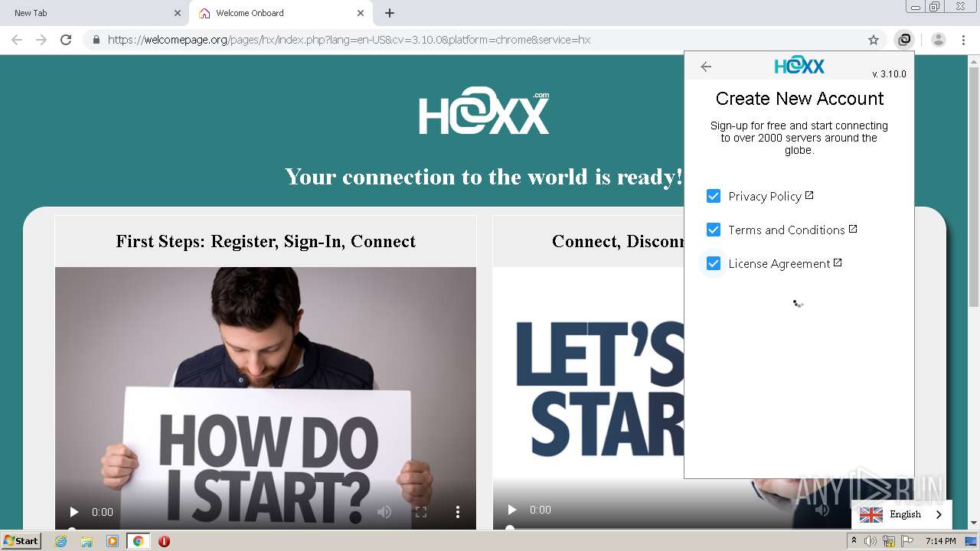
Task: Open media player taskbar icon
Action: (x=113, y=541)
